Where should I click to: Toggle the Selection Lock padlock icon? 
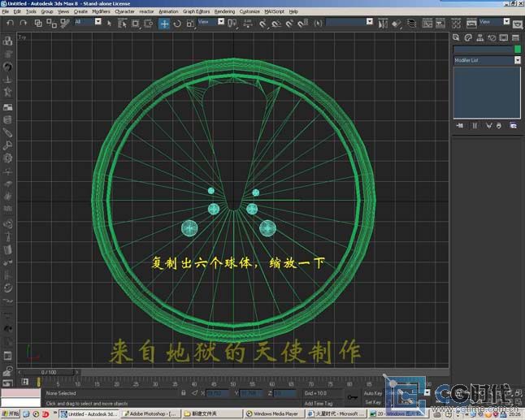tap(184, 393)
